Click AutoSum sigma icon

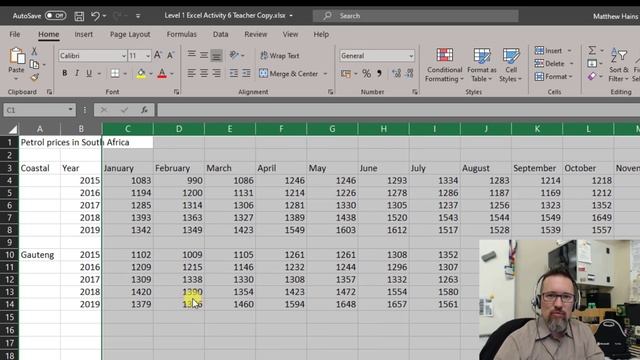[592, 50]
